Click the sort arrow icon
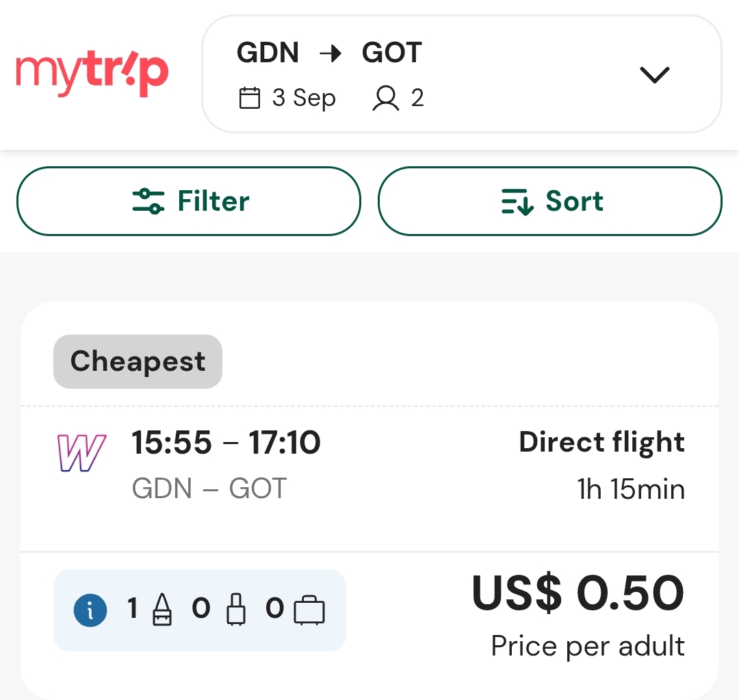The width and height of the screenshot is (739, 700). pyautogui.click(x=517, y=201)
